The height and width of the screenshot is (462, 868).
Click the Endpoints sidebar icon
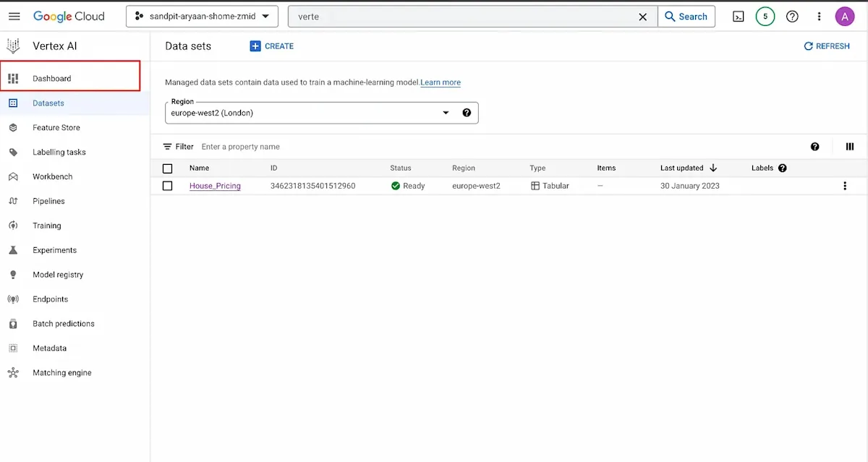(x=13, y=299)
